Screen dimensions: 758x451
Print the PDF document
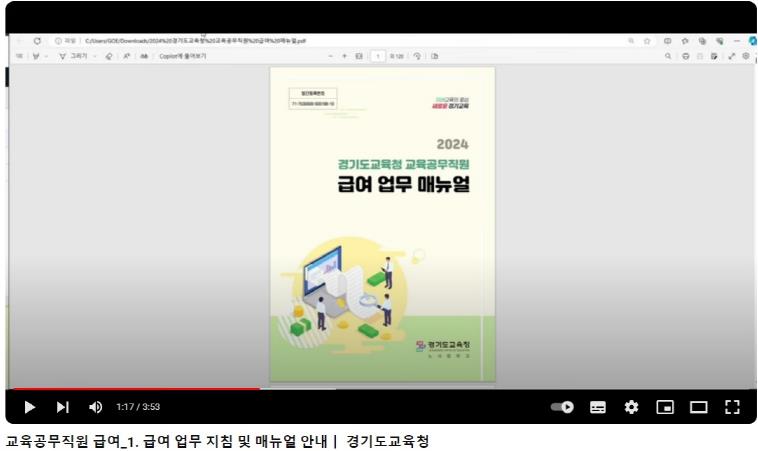685,56
